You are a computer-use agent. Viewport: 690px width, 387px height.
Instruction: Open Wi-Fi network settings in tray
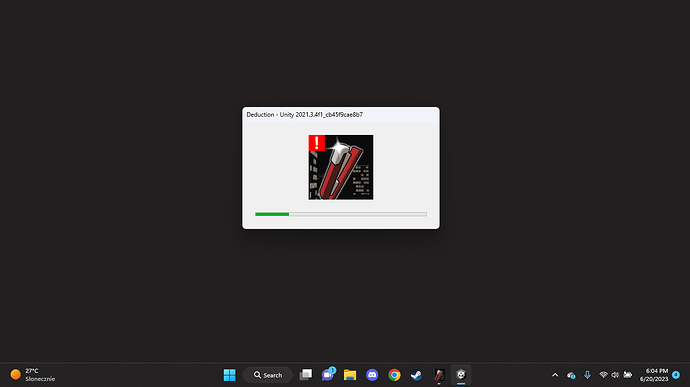point(603,375)
